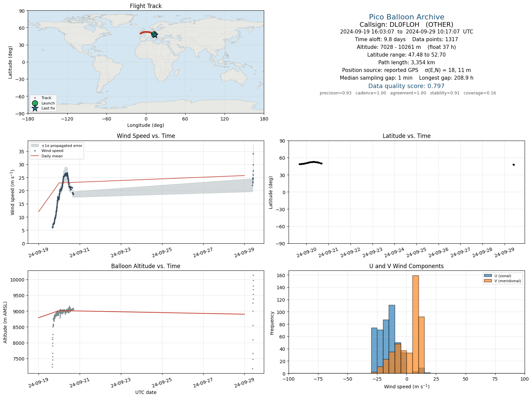
Task: Click the 'Position source: reported GPS' line
Action: [406, 70]
